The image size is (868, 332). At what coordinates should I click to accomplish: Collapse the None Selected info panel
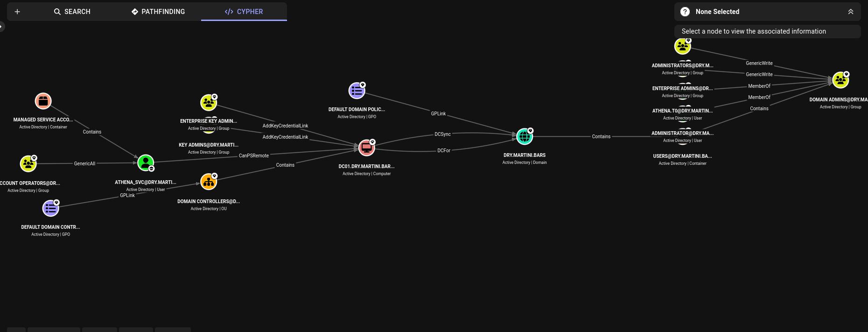click(851, 12)
